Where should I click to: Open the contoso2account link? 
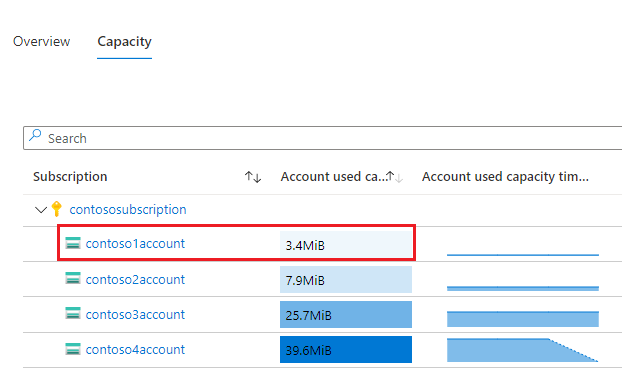click(135, 280)
